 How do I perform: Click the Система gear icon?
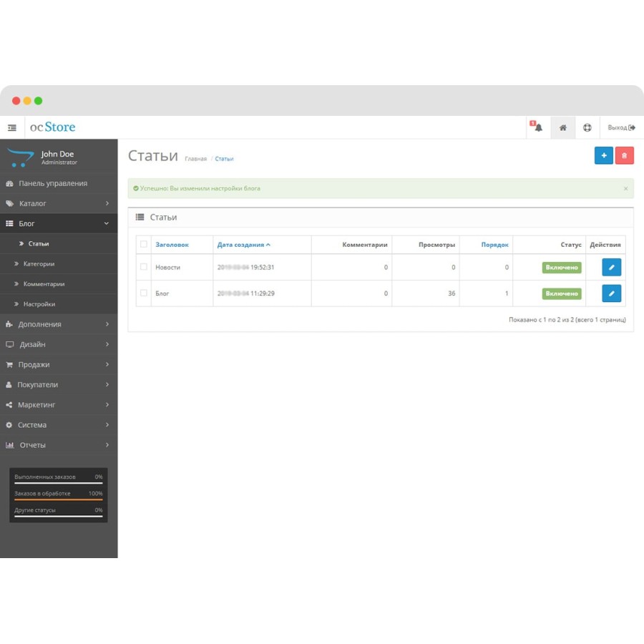pyautogui.click(x=9, y=425)
